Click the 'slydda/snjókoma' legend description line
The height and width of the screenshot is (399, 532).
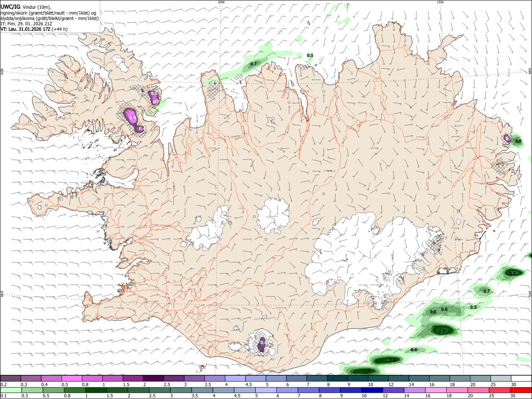coord(49,18)
